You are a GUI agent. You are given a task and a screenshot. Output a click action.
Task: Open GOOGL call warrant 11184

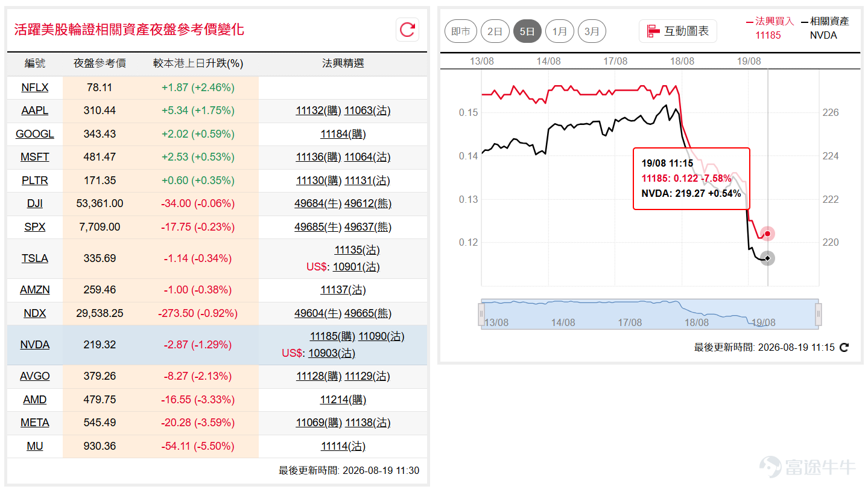click(x=343, y=134)
